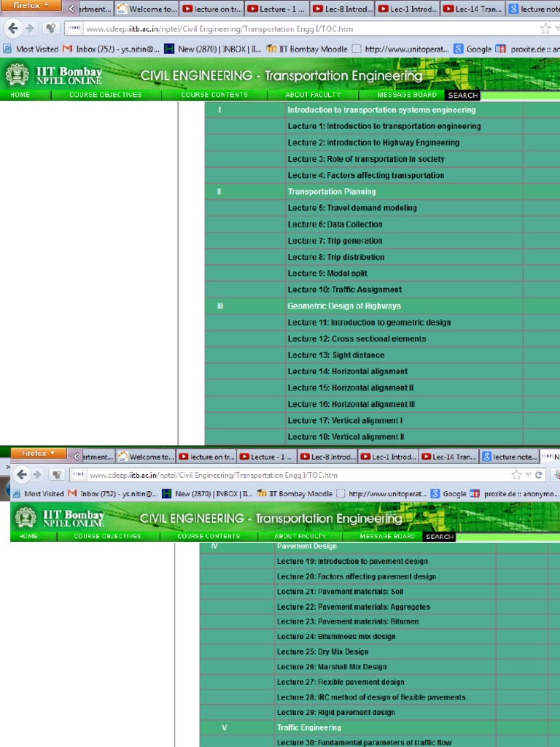Click HOME nav item in upper window

(x=20, y=95)
